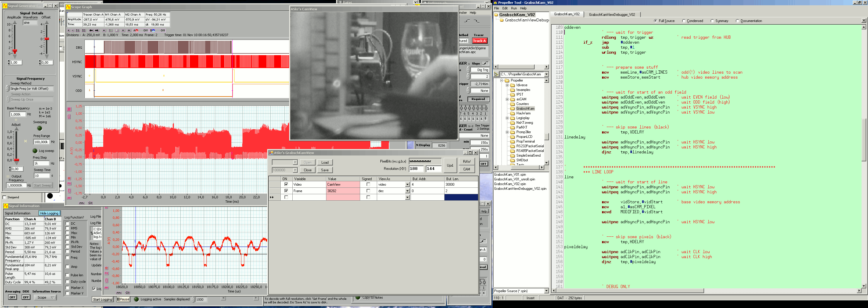Check Signed box for Frame variable row
Viewport: 868px width, 308px height.
coord(368,191)
